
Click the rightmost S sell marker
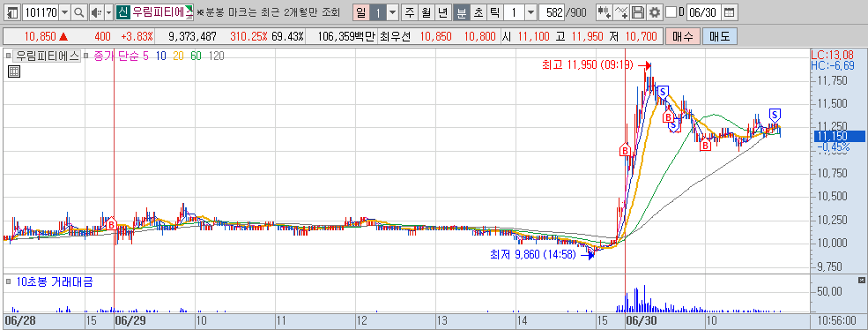[775, 115]
